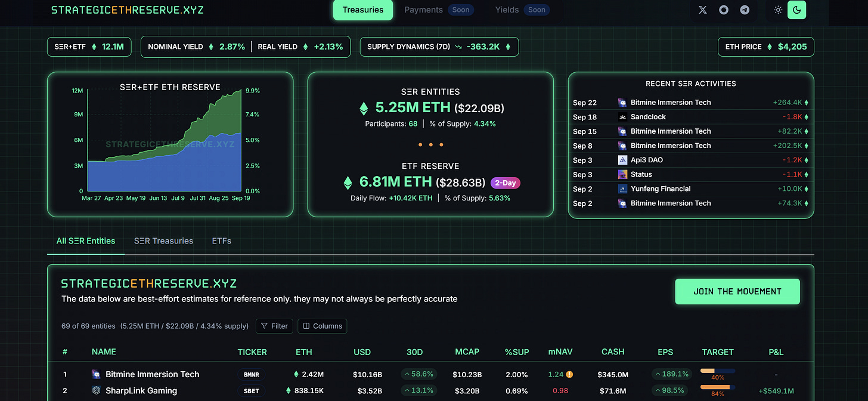Sort table by TICKER column

[x=252, y=351]
